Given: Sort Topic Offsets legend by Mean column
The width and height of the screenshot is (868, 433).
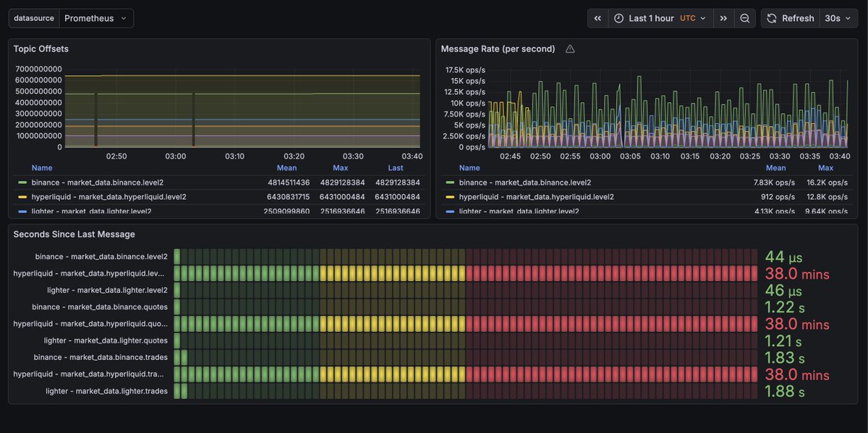Looking at the screenshot, I should [287, 168].
